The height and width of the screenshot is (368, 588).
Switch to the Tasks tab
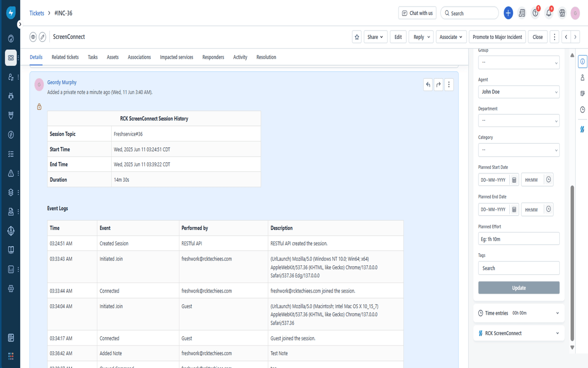tap(93, 57)
